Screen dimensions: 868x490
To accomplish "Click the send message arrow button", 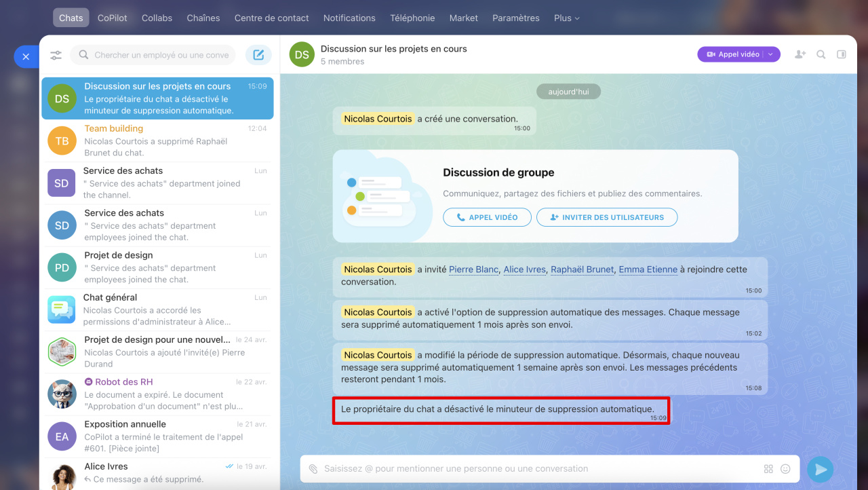I will click(x=821, y=469).
